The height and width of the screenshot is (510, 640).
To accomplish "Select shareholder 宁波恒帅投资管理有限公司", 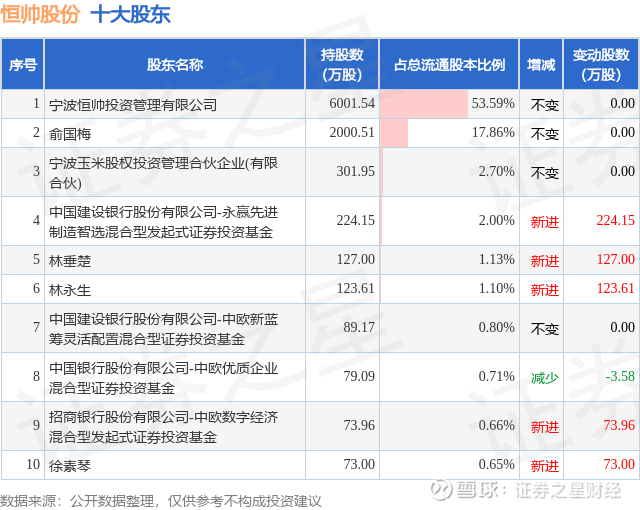I will (x=133, y=105).
